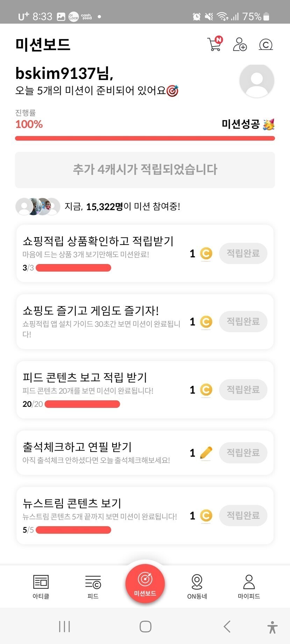
Task: Tap the 추가 4캐시가 적립되었습니다 banner
Action: pyautogui.click(x=145, y=170)
